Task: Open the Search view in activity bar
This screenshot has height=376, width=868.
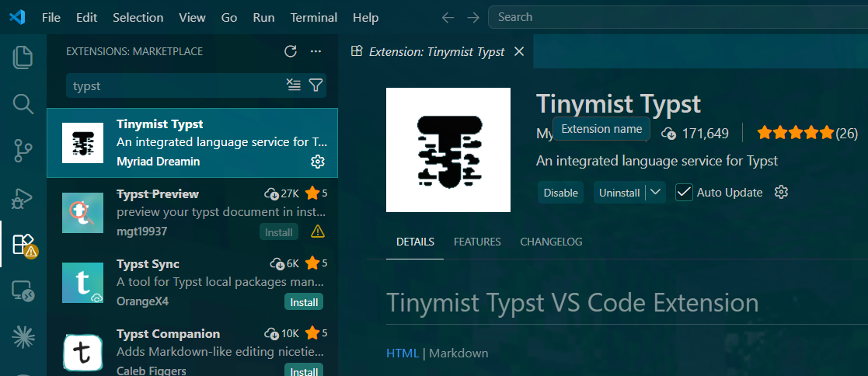Action: [x=23, y=103]
